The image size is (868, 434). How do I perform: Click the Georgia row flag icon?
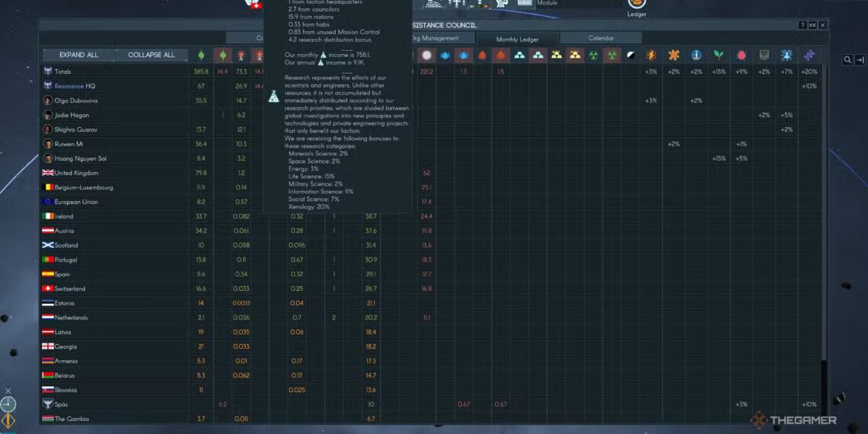48,346
